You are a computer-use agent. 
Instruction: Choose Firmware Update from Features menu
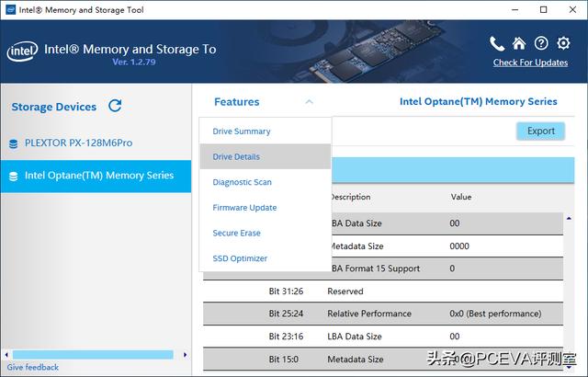point(266,208)
